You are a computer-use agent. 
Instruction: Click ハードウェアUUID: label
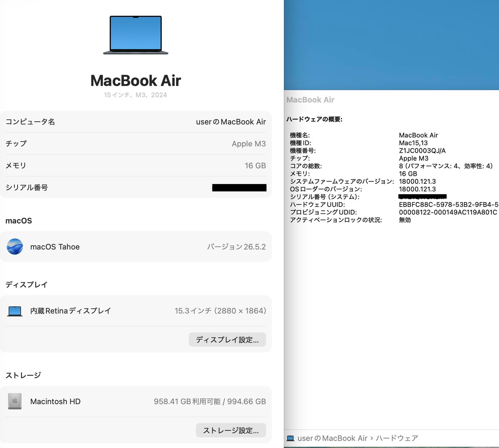317,204
